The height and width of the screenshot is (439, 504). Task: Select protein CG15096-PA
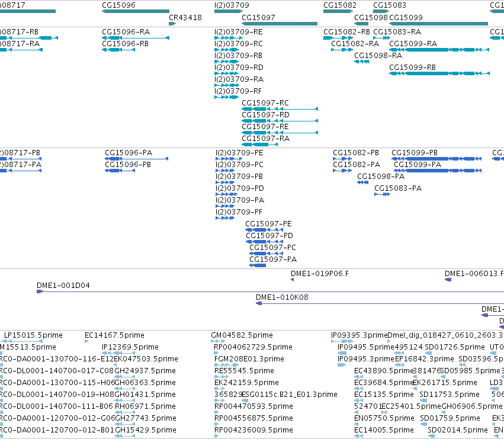point(129,153)
